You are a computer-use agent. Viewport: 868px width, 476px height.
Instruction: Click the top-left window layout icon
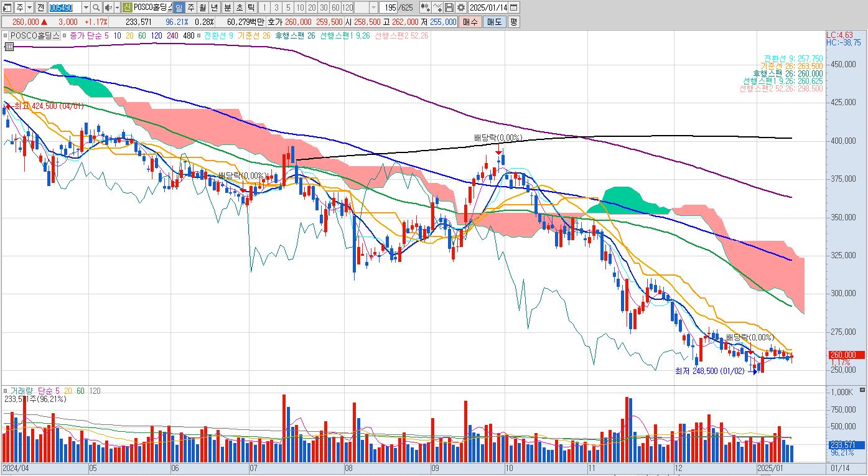pos(7,7)
